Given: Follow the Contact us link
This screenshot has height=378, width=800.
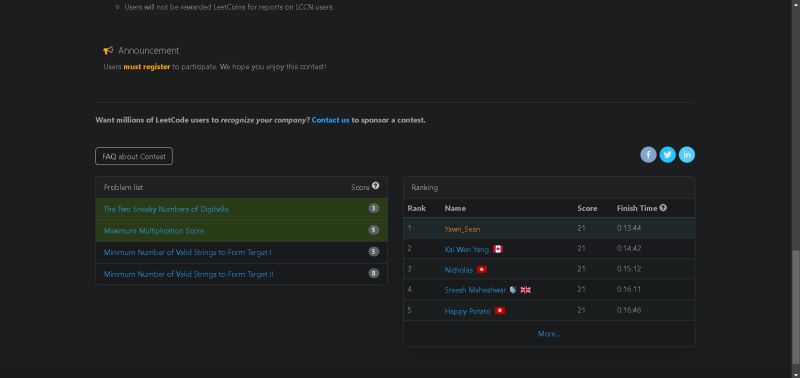Looking at the screenshot, I should pos(330,120).
